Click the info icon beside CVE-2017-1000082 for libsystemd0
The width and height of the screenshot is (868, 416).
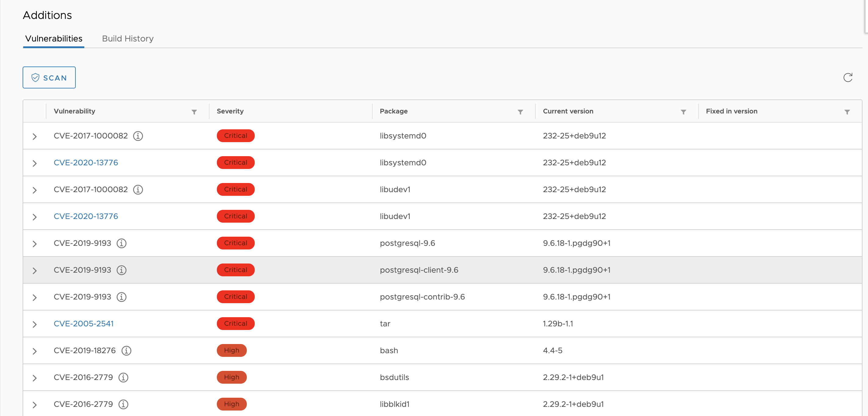[138, 136]
